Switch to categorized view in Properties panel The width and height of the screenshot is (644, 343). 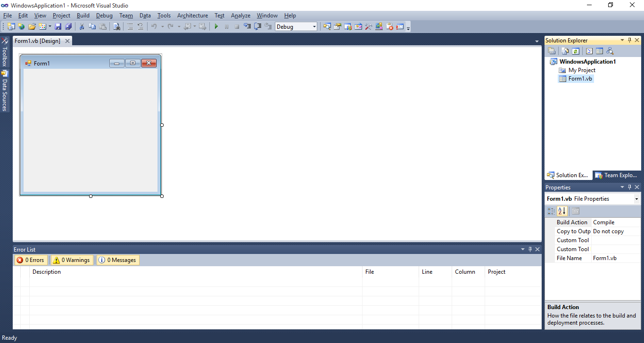pos(551,211)
